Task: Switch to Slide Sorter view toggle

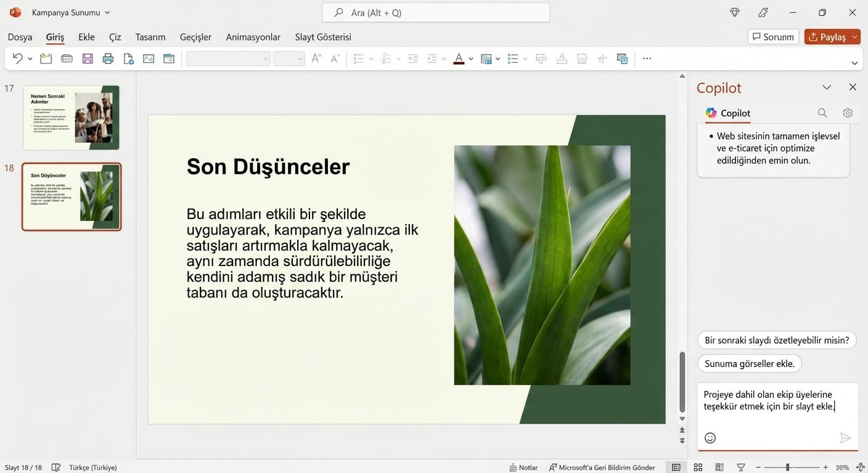Action: click(698, 467)
